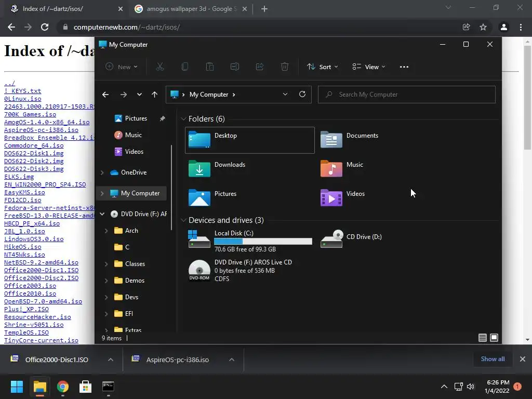Select the Pictures folder in Folders group
The height and width of the screenshot is (399, 532).
(250, 198)
